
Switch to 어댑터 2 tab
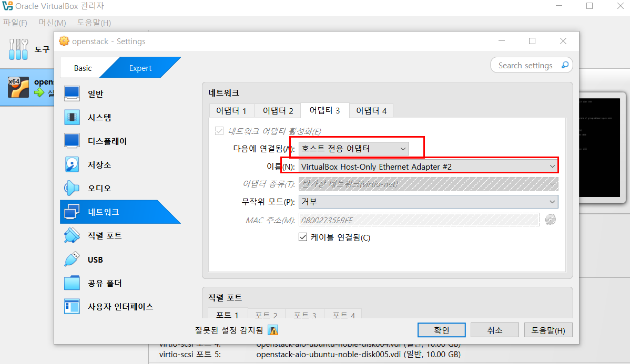(278, 111)
